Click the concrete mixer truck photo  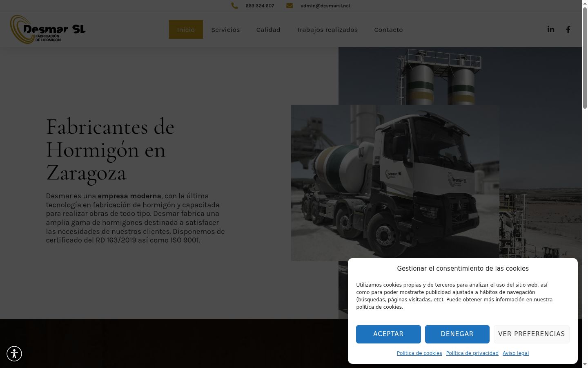tap(395, 183)
